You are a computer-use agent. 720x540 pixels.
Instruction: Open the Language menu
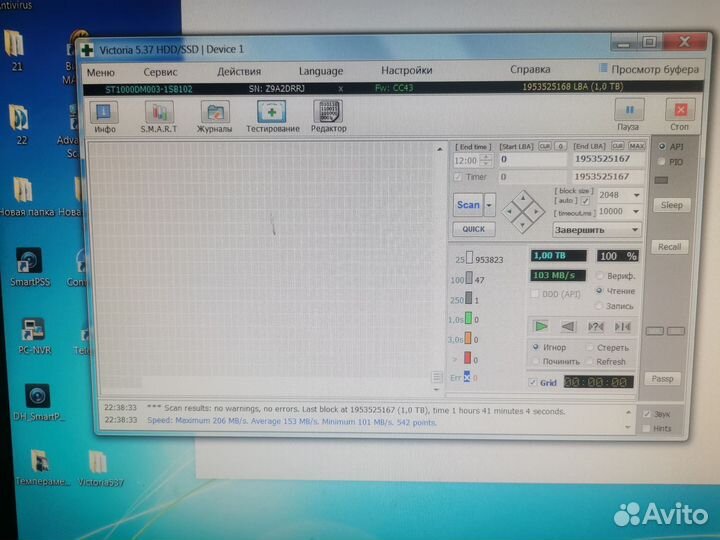pos(321,71)
